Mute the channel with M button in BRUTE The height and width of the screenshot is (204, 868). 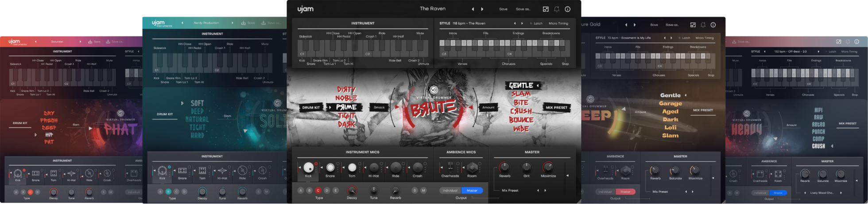click(x=423, y=190)
